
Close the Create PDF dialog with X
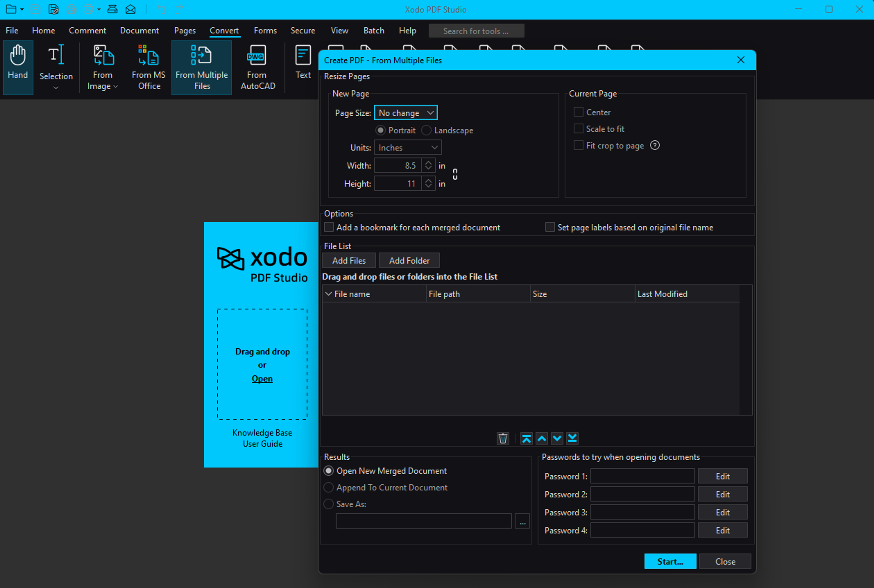click(x=741, y=60)
